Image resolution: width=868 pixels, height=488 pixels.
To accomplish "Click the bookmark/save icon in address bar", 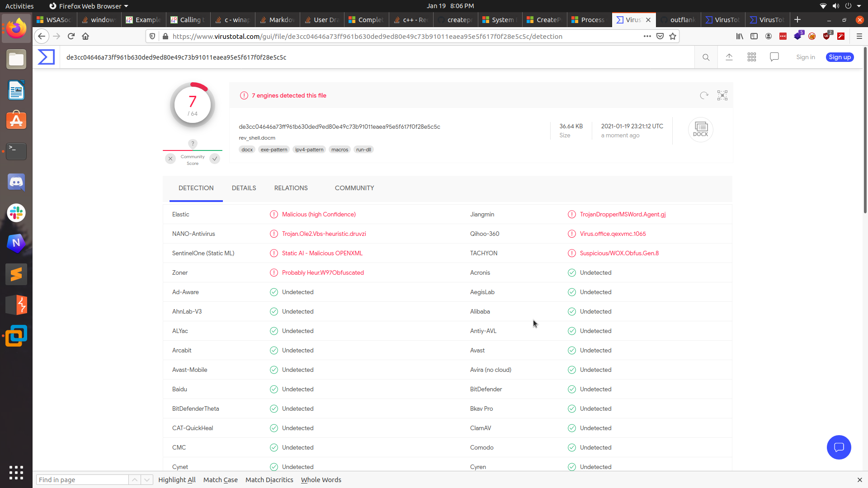I will (x=672, y=36).
